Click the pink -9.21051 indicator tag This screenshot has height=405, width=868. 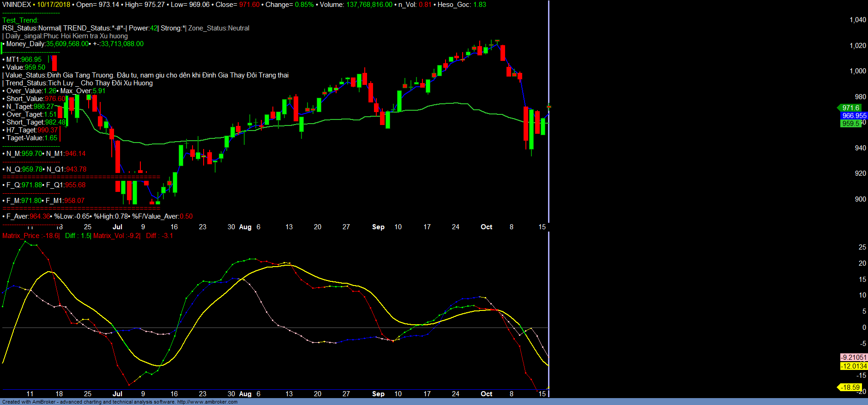click(854, 357)
